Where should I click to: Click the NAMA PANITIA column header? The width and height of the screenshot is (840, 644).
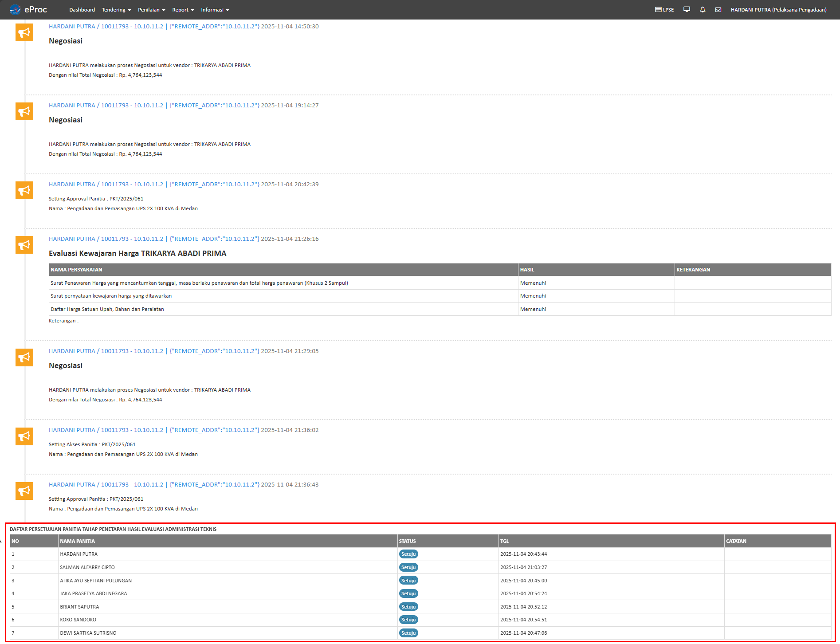click(x=78, y=541)
